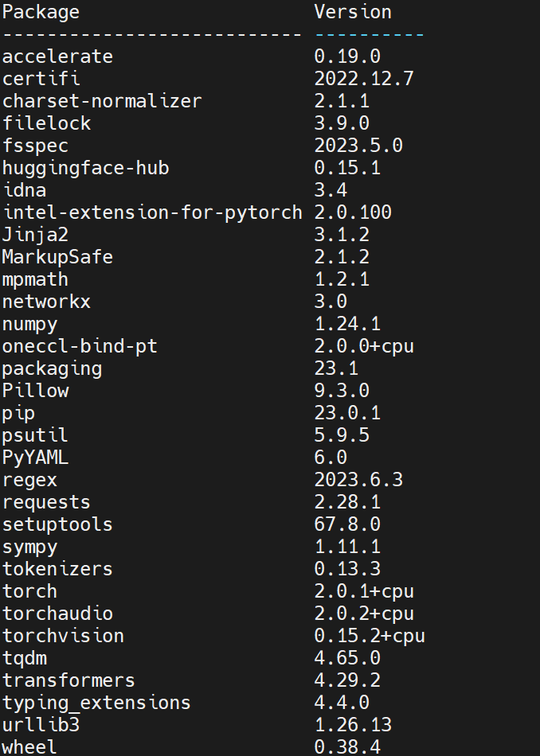Click the transformers package name

click(68, 680)
